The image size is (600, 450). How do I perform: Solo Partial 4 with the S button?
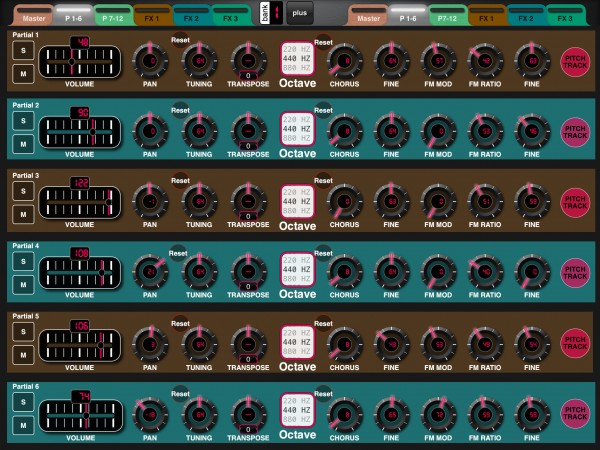[x=23, y=262]
